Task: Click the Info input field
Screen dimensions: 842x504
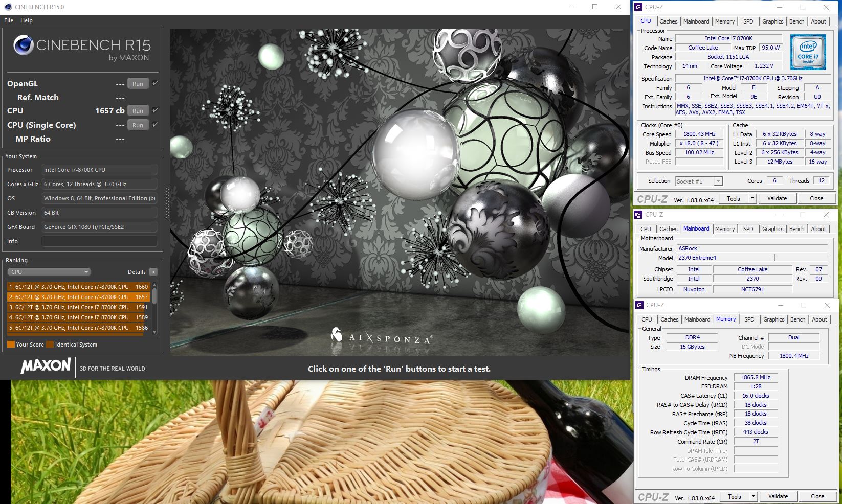Action: 99,241
